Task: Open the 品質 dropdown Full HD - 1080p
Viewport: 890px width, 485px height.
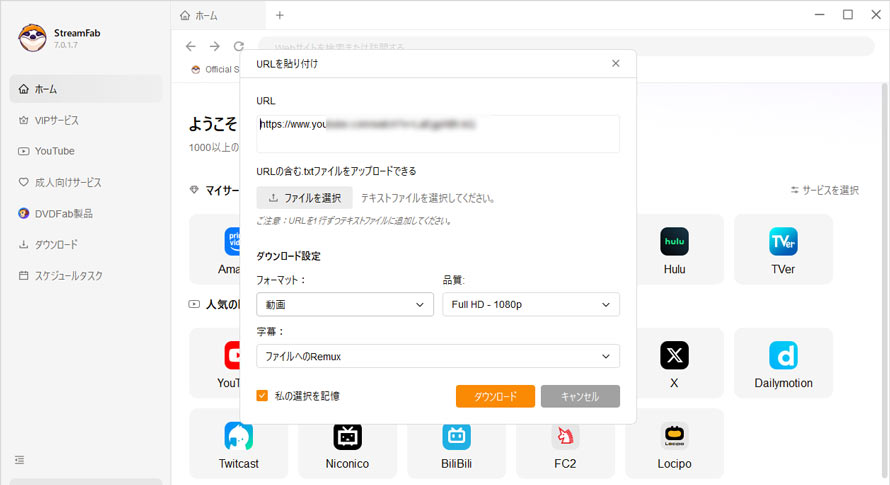Action: pos(531,304)
